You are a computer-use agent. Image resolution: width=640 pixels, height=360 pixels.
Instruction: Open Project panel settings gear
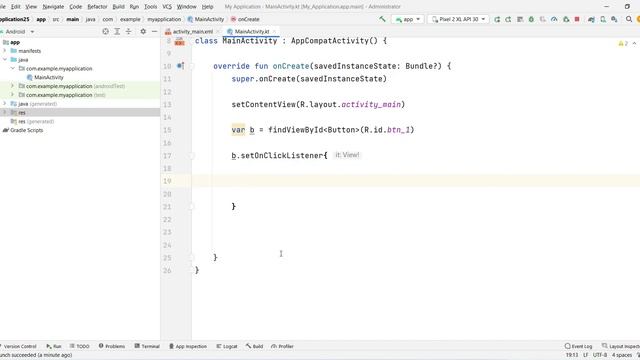(x=143, y=31)
